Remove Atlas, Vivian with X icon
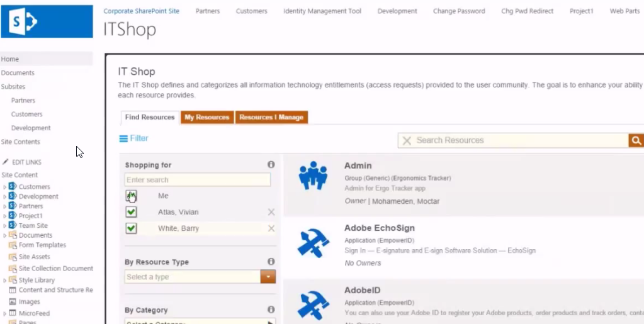Viewport: 644px width, 324px height. [x=271, y=212]
